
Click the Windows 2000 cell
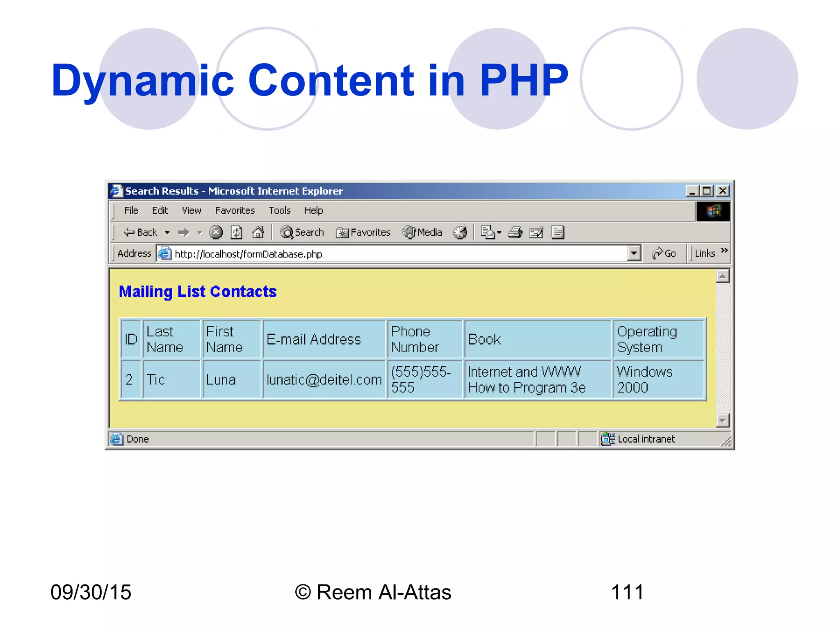659,379
